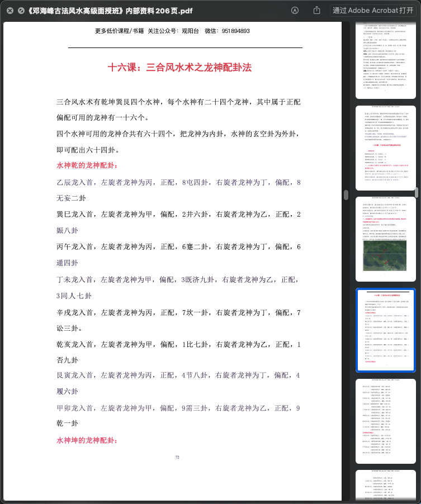
Task: Click the bottom-most partially visible page thumbnail
Action: (385, 485)
